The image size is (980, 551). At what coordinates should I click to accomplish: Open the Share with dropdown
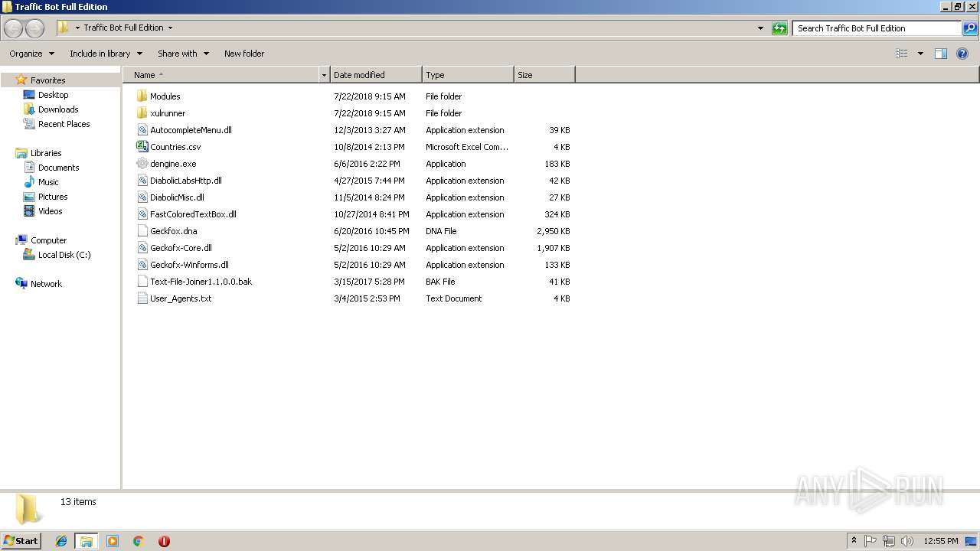[x=183, y=54]
